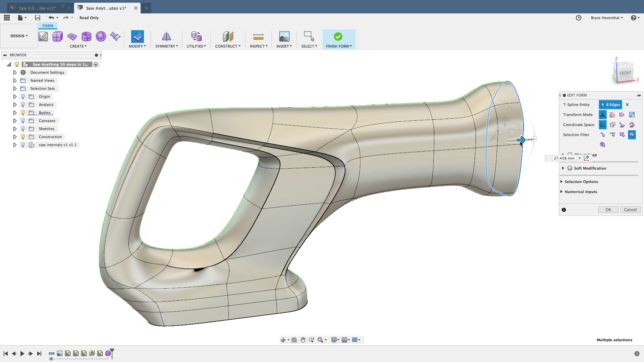The height and width of the screenshot is (362, 644).
Task: Click the Edit Form modify icon
Action: click(138, 36)
